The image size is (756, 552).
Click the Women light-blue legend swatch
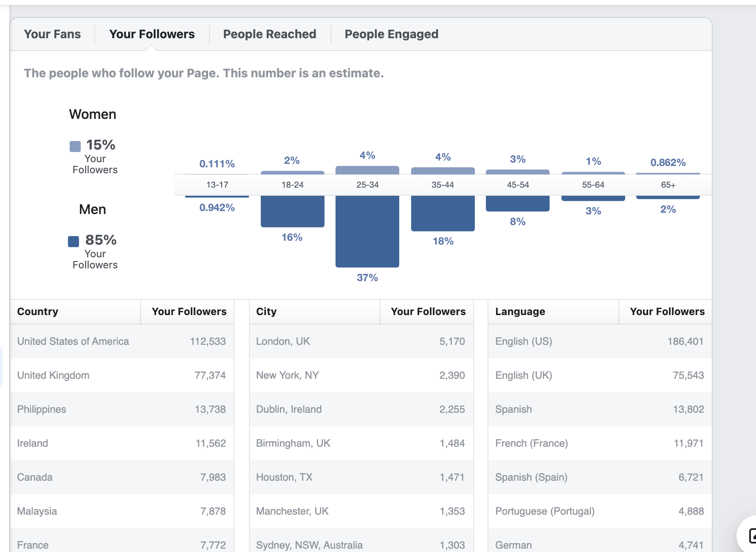[x=75, y=146]
